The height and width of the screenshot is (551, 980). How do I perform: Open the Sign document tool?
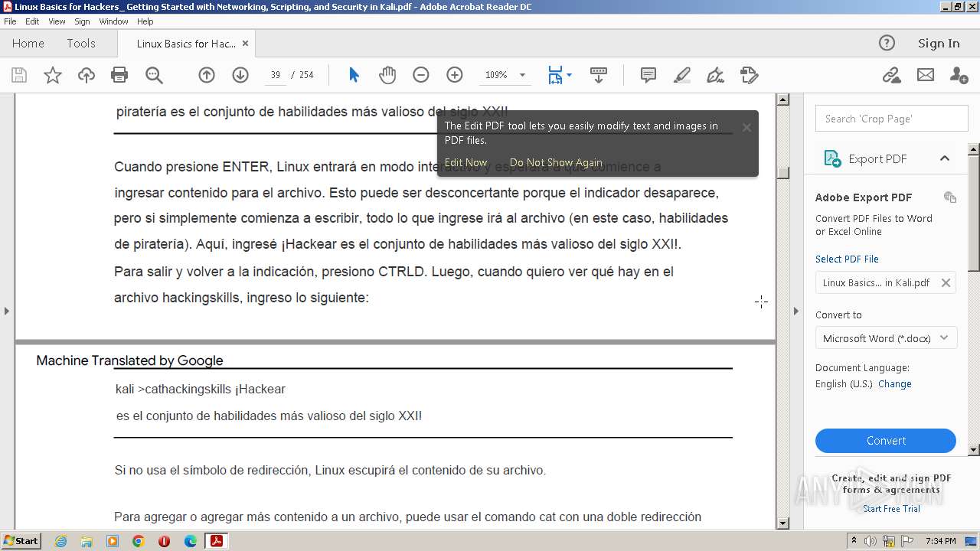pos(716,75)
